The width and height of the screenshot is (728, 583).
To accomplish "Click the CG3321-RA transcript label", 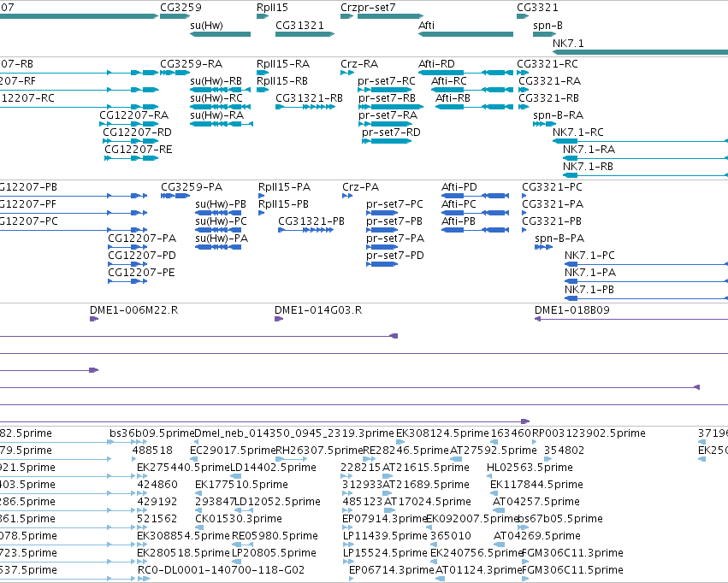I will [x=550, y=81].
